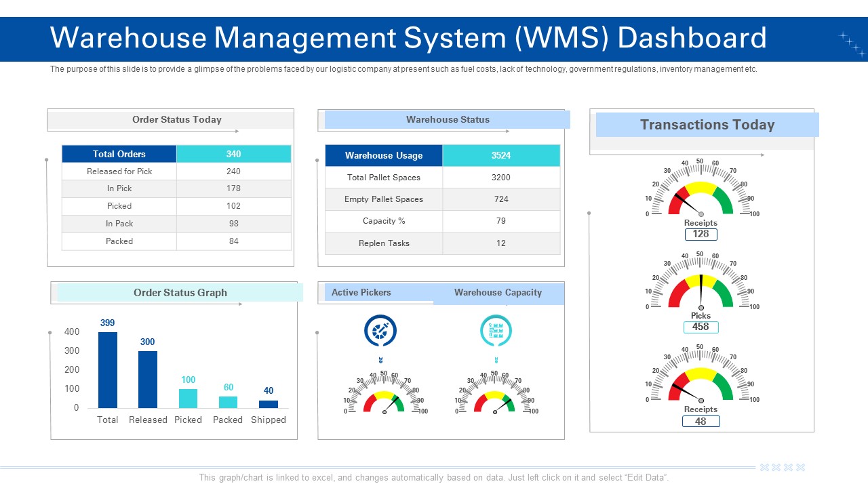Click the 48 value box under Receipts
This screenshot has width=868, height=488.
point(701,421)
